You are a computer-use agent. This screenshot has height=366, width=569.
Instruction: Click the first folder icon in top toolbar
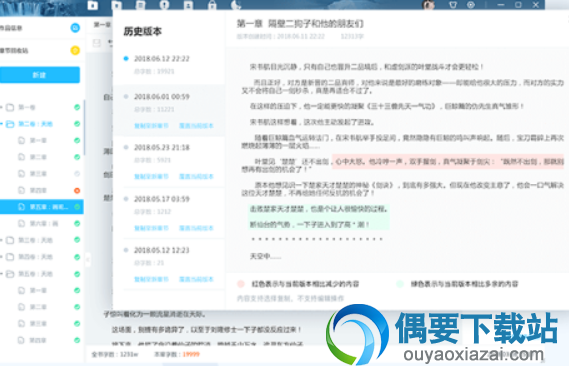click(93, 5)
